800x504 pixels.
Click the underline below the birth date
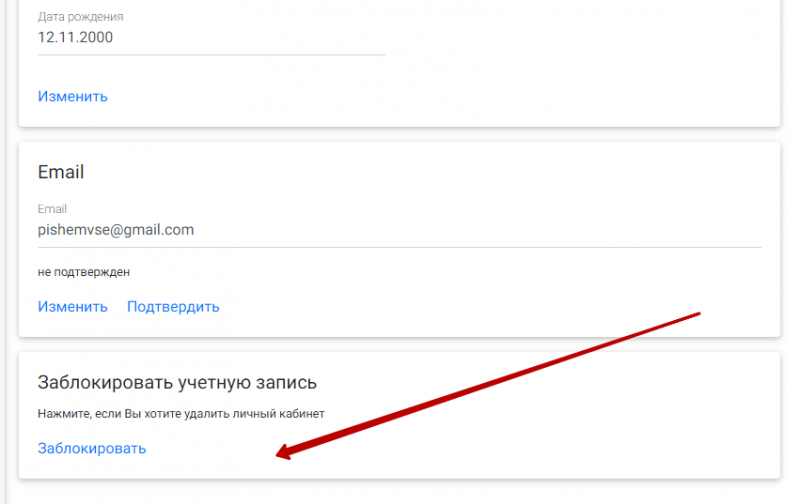(211, 55)
